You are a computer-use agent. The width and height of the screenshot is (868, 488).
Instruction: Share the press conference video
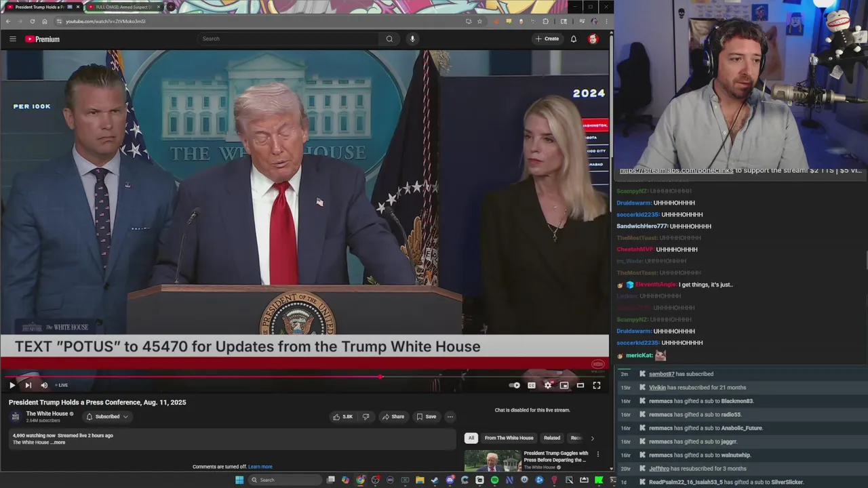[393, 417]
